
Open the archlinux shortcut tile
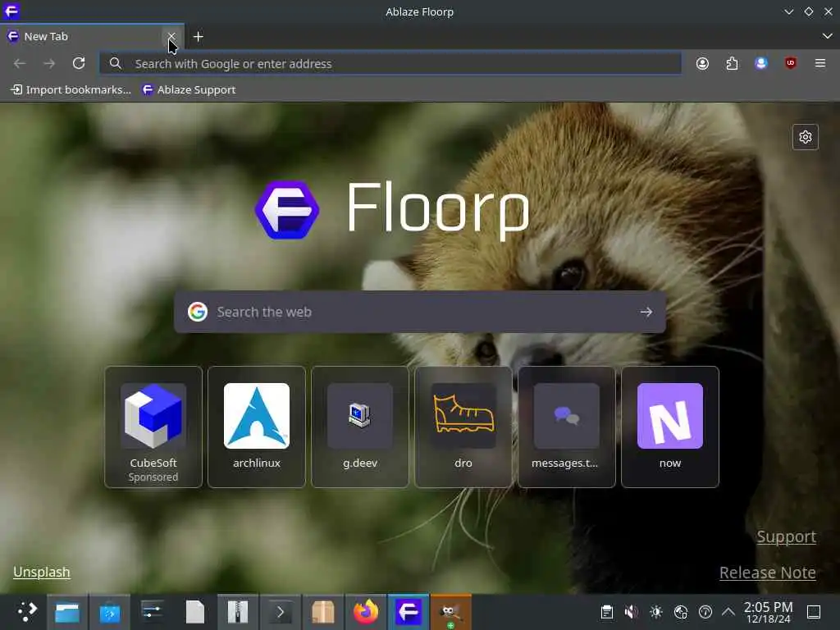coord(257,427)
